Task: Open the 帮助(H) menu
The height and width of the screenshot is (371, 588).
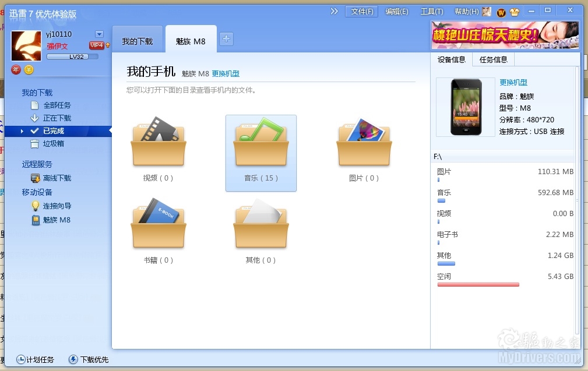Action: (x=467, y=12)
